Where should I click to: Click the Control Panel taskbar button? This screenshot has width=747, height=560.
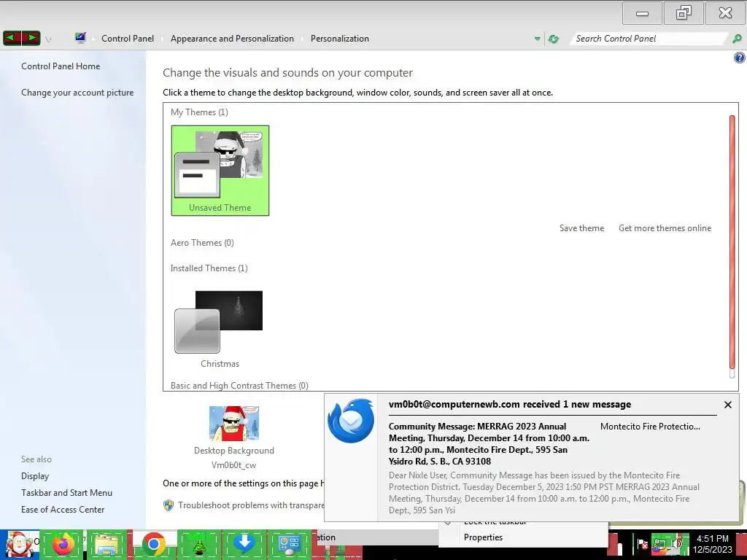290,544
